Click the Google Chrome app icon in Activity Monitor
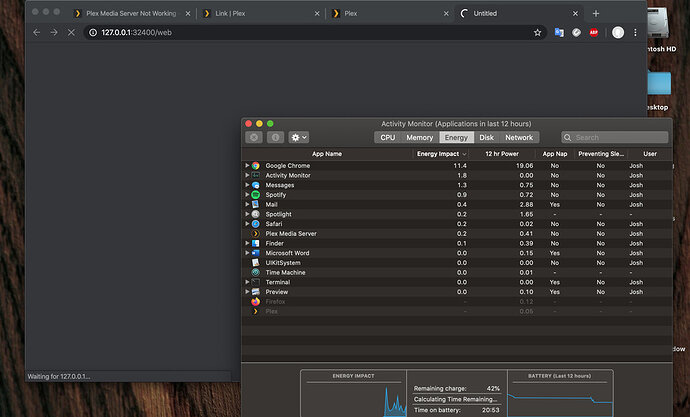Image resolution: width=690 pixels, height=417 pixels. (x=256, y=166)
